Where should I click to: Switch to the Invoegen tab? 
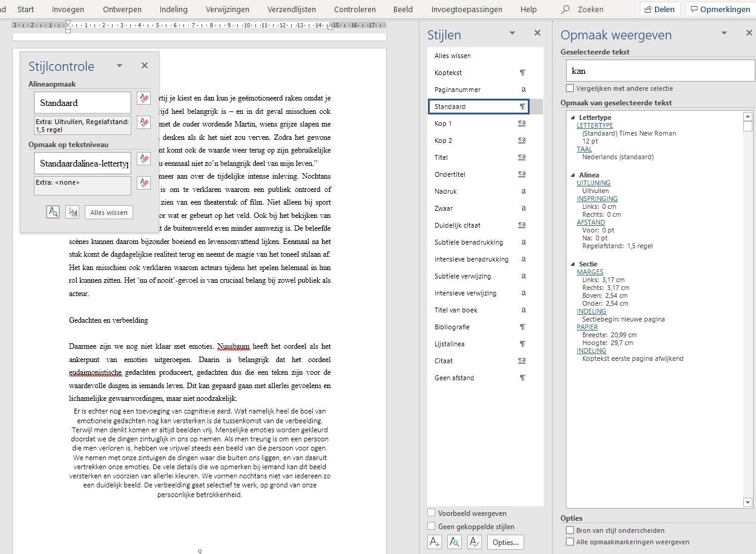tap(68, 10)
